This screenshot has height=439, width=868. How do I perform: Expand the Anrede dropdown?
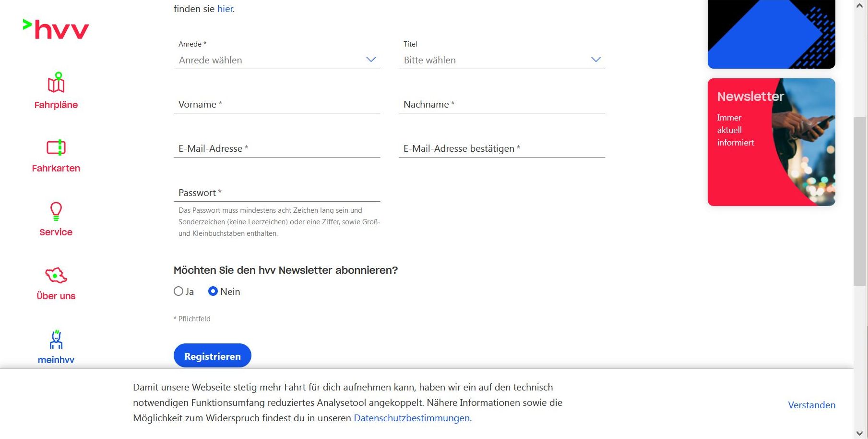click(x=277, y=60)
